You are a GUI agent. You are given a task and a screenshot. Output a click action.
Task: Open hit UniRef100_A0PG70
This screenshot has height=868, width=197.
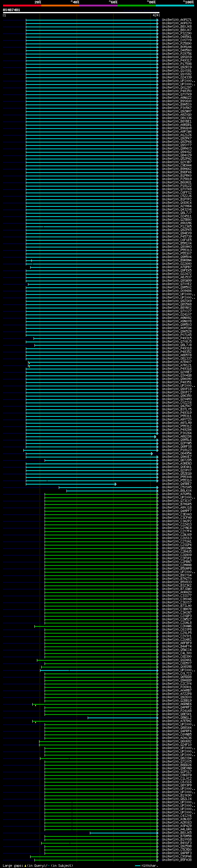[177, 23]
